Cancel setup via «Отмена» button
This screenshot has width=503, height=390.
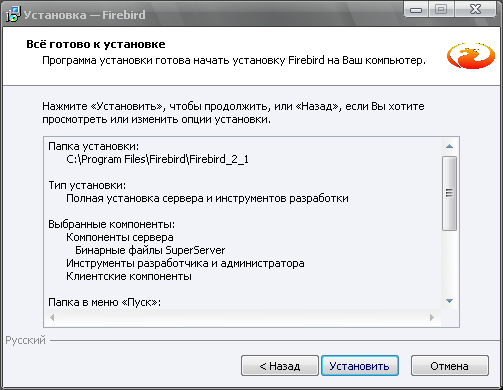coord(450,366)
